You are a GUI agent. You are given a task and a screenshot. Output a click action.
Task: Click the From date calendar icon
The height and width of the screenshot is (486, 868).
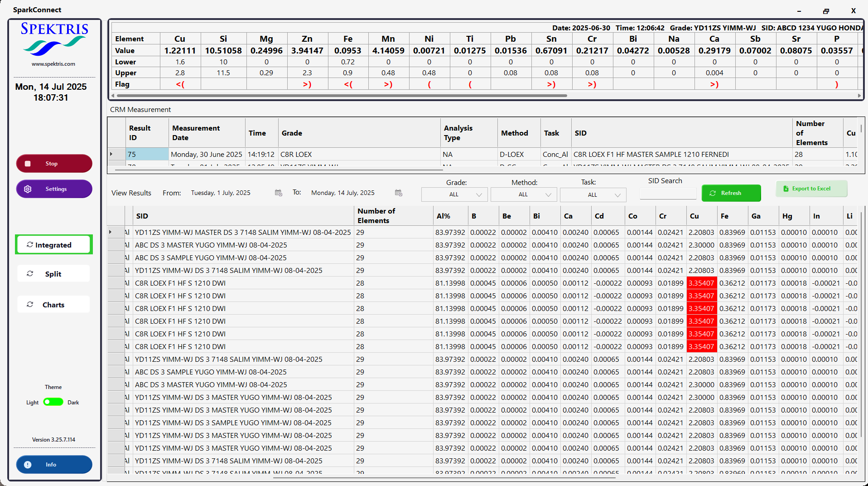point(278,193)
